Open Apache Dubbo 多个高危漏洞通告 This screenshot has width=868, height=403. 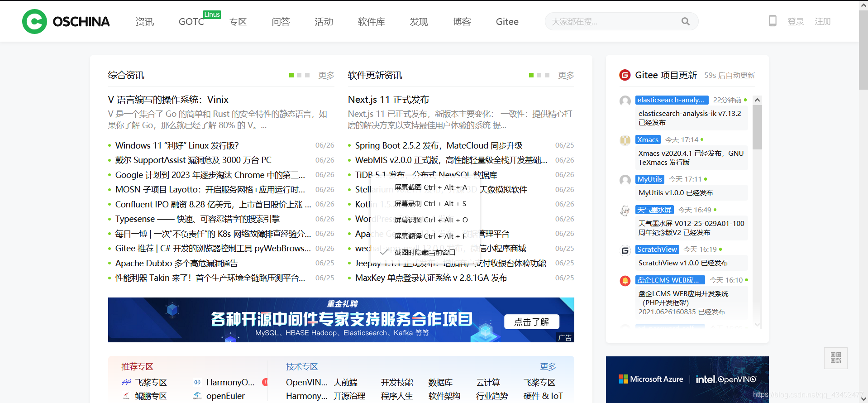(x=176, y=263)
